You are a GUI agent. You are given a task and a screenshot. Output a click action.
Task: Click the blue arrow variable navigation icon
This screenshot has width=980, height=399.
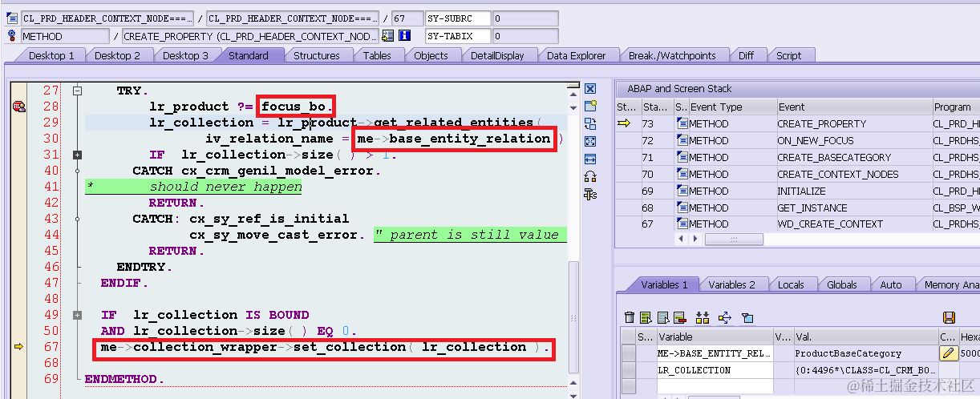pyautogui.click(x=726, y=318)
